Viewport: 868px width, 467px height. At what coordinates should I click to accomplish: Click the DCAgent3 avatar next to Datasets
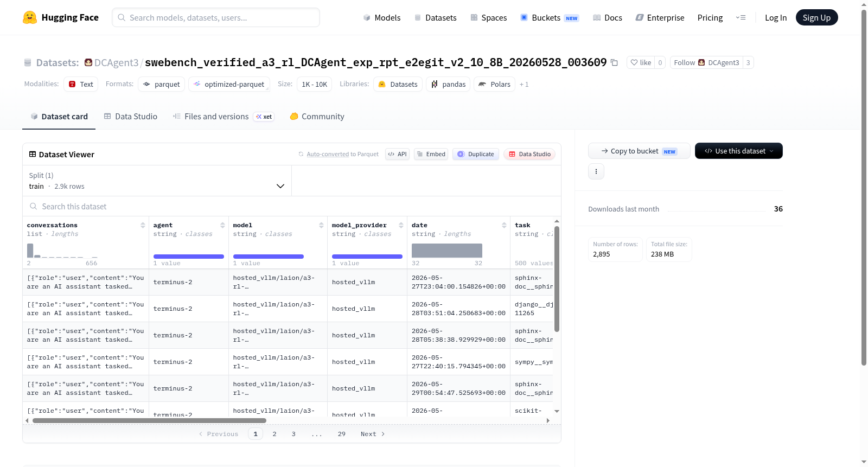[x=88, y=62]
